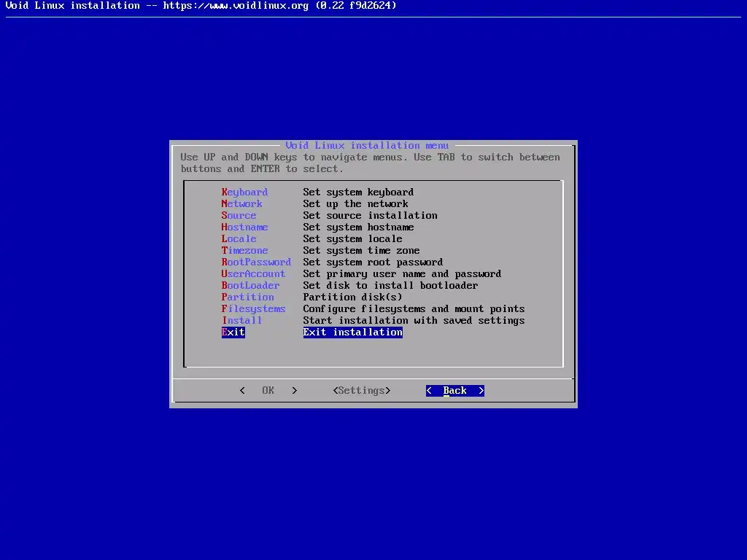Open the Hostname menu item
Viewport: 747px width, 560px height.
[244, 227]
